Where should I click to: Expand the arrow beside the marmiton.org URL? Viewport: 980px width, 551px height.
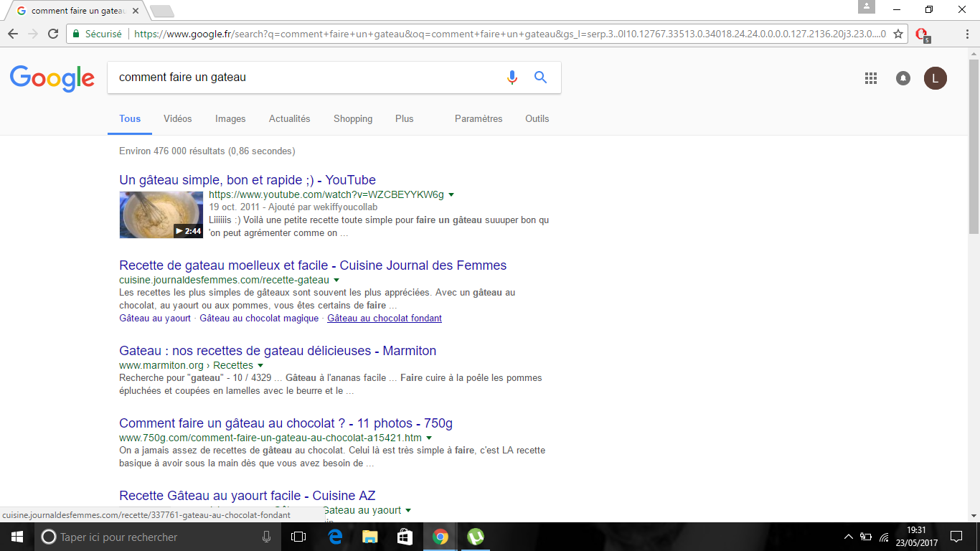pyautogui.click(x=260, y=366)
